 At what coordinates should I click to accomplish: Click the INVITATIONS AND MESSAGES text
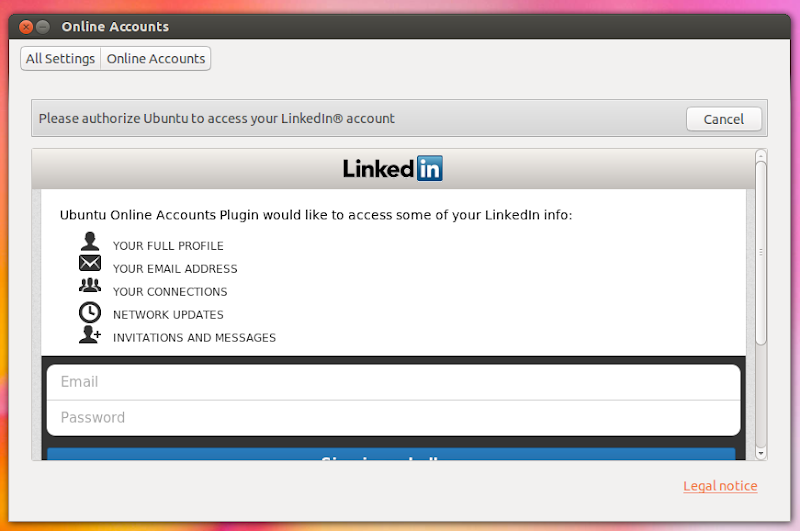pyautogui.click(x=194, y=338)
